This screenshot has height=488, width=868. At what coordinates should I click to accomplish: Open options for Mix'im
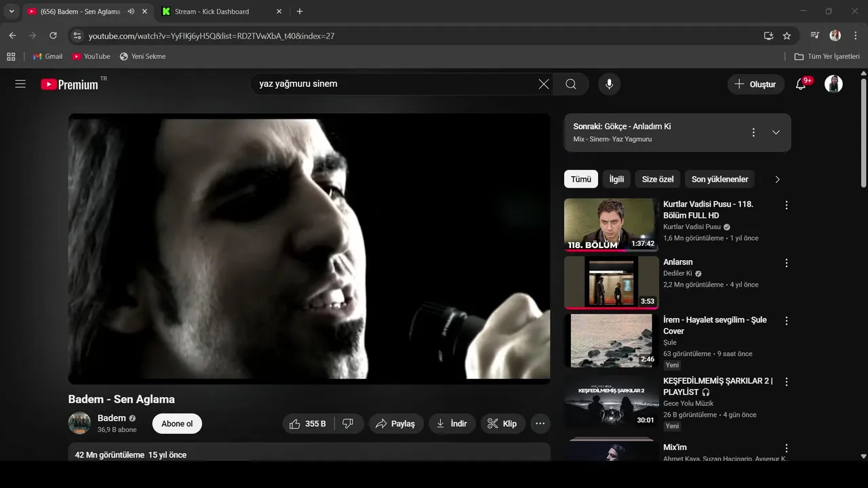pyautogui.click(x=787, y=448)
